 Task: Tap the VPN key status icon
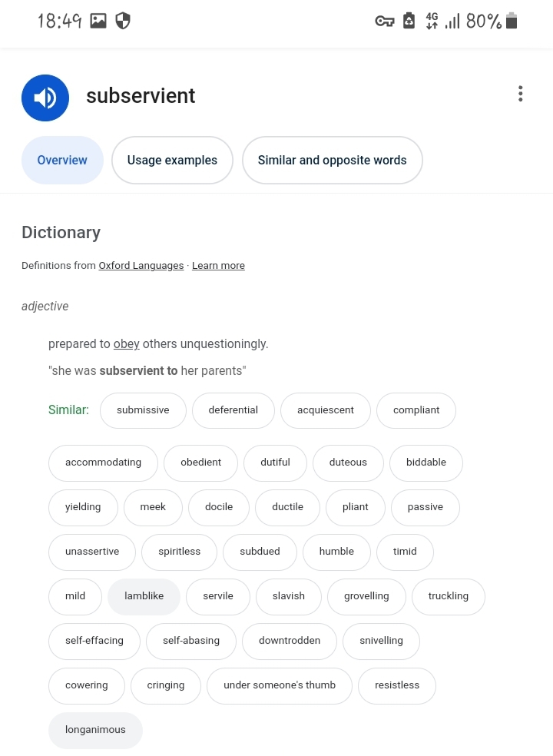384,22
